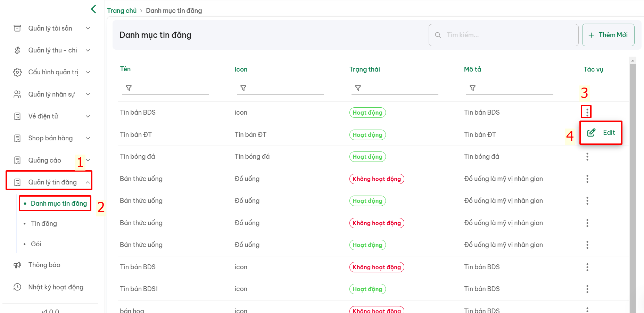Expand the Cấu hình quản trị menu
The height and width of the screenshot is (313, 644).
[x=53, y=72]
